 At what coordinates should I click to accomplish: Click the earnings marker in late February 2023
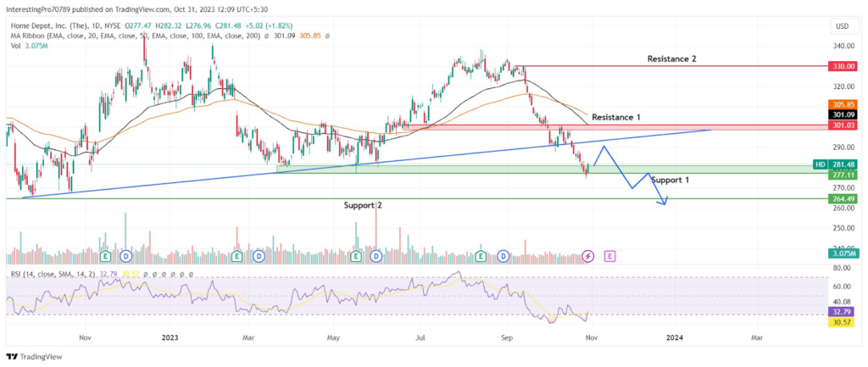[237, 256]
